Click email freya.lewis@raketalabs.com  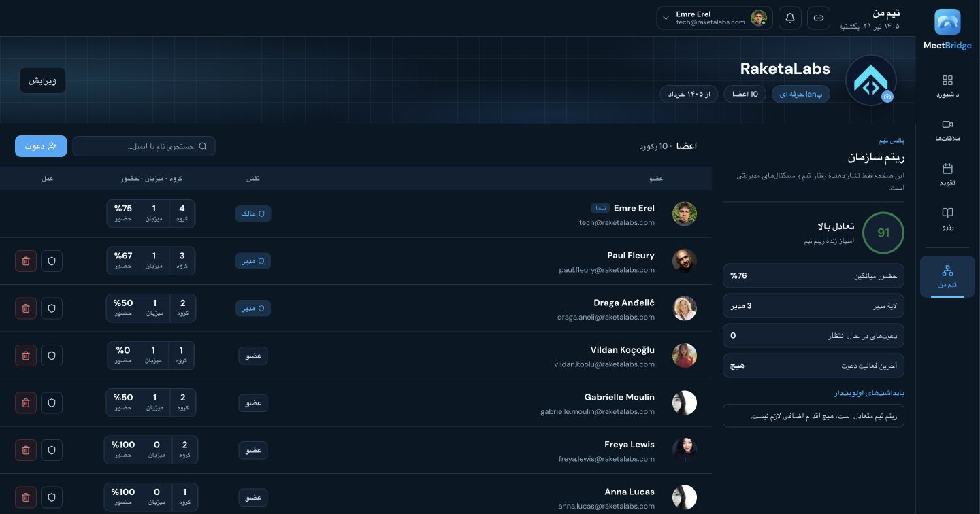pos(607,459)
